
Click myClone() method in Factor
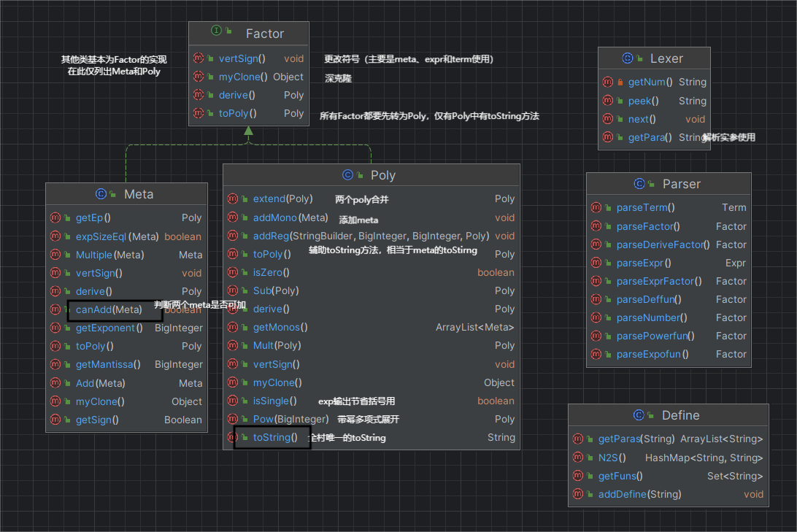(x=243, y=77)
